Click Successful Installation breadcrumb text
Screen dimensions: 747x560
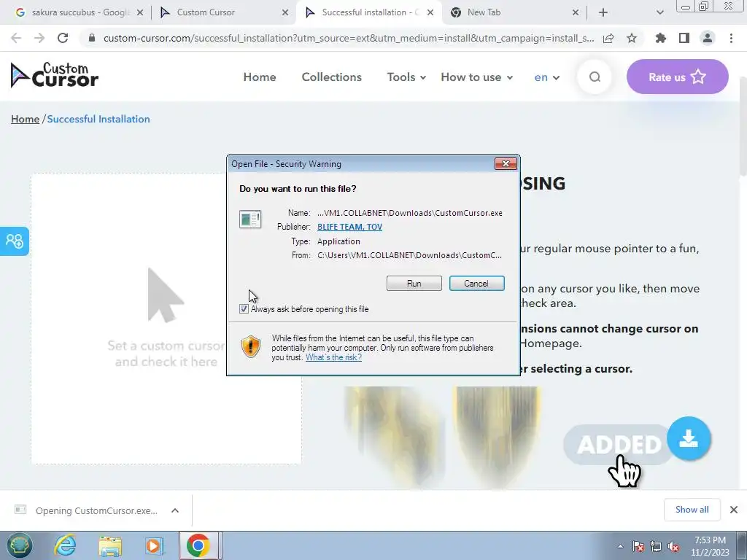click(98, 119)
